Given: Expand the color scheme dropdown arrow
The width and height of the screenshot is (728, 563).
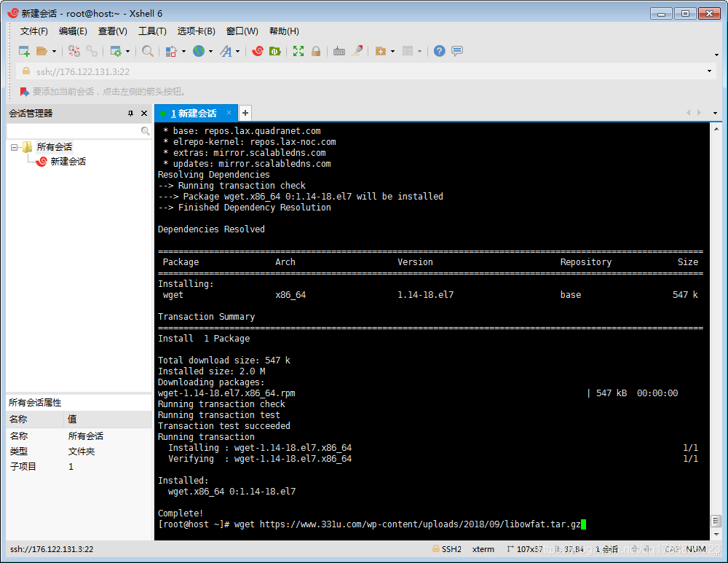Looking at the screenshot, I should (183, 52).
